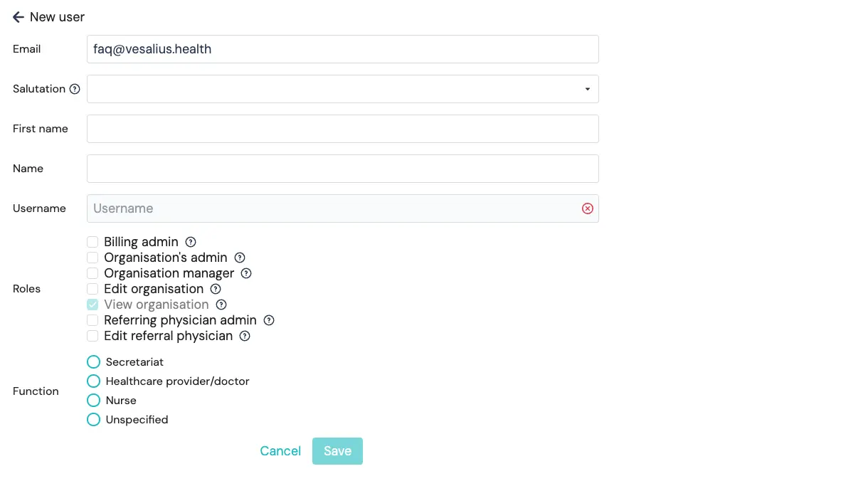This screenshot has width=868, height=481.
Task: Select the Secretariat function
Action: coord(93,362)
